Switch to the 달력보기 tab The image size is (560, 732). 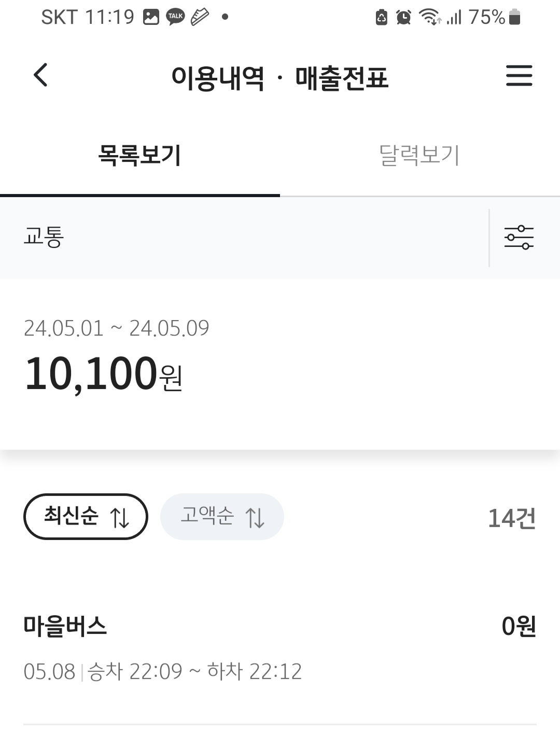click(x=419, y=155)
